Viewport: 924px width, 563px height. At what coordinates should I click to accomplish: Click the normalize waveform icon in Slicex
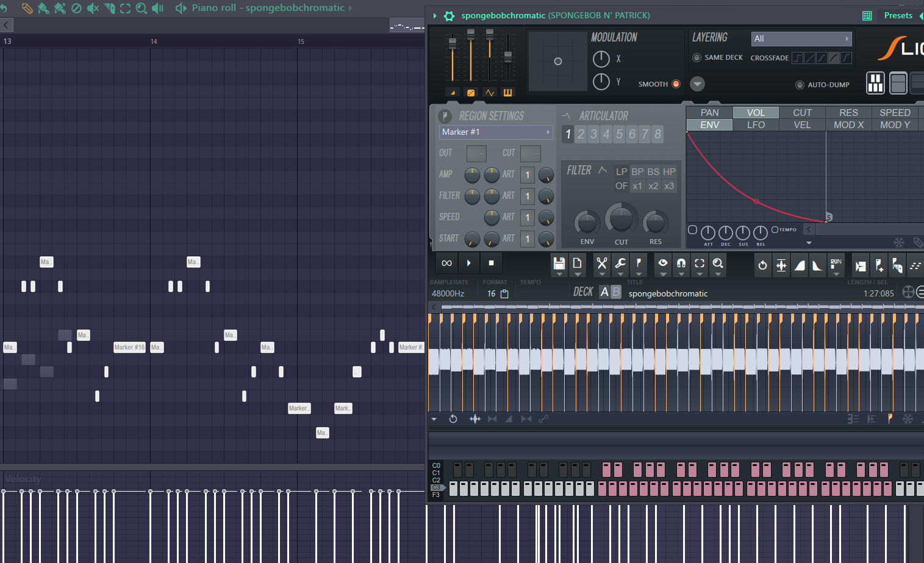pyautogui.click(x=781, y=265)
